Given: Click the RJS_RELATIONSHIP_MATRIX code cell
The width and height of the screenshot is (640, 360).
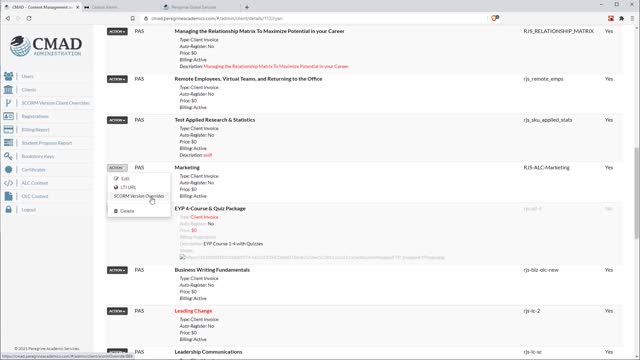Looking at the screenshot, I should coord(558,31).
